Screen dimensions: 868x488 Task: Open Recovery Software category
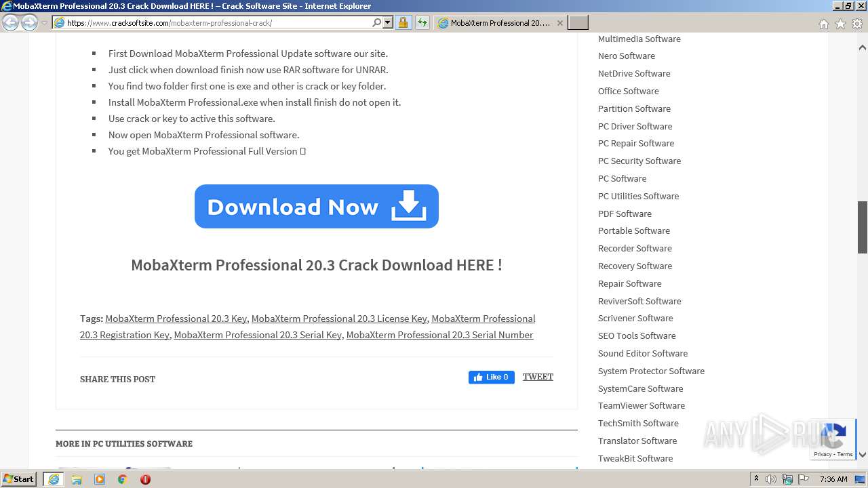(x=635, y=266)
